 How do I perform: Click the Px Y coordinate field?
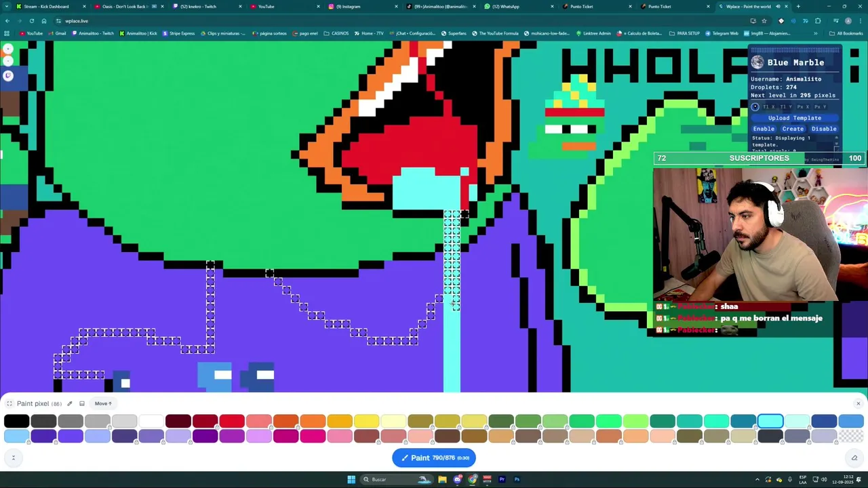[821, 107]
